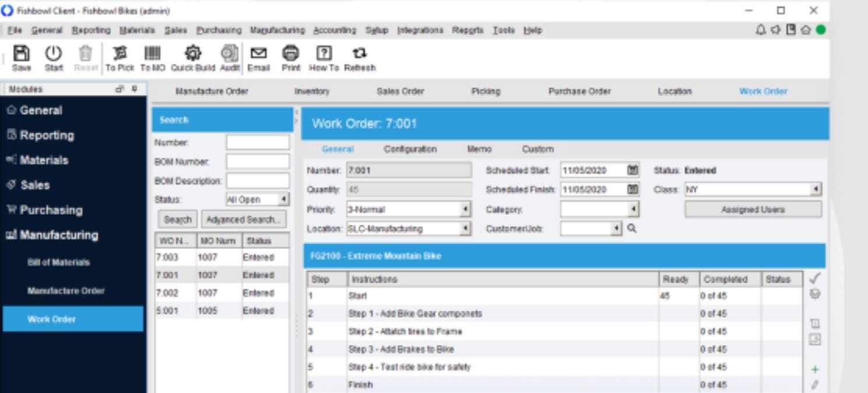Open the Class NY dropdown
868x393 pixels.
[x=817, y=190]
